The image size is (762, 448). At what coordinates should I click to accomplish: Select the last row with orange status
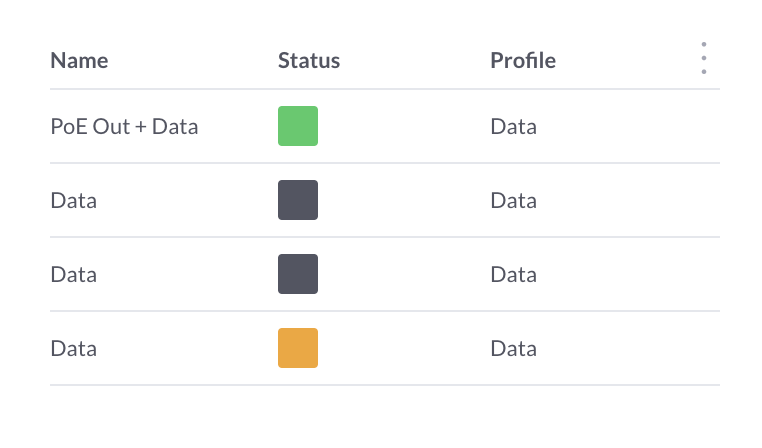click(x=400, y=349)
